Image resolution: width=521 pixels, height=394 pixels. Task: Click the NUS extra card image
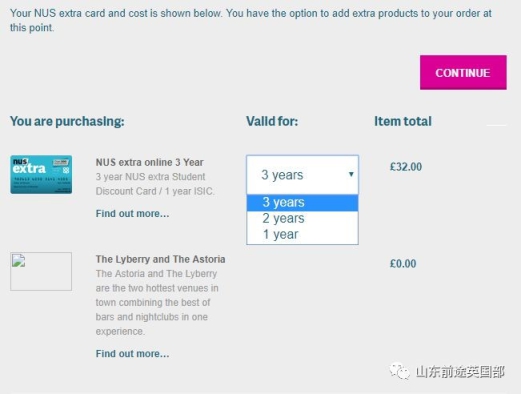41,174
